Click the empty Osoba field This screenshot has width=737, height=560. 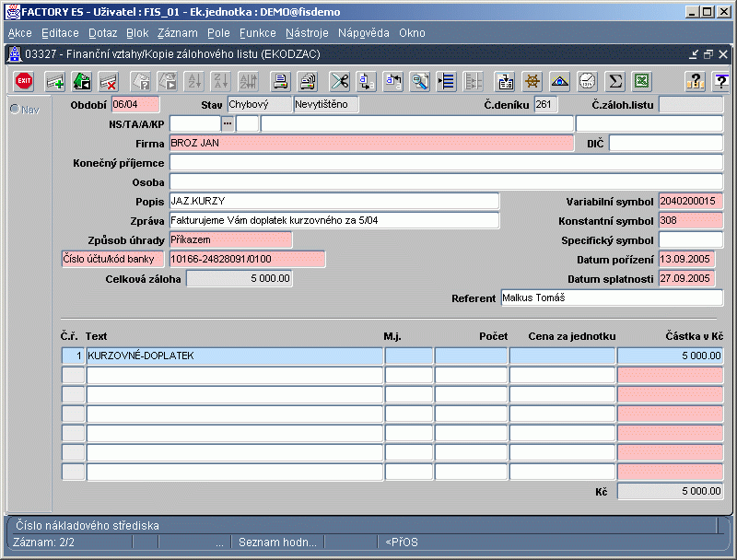tap(446, 181)
